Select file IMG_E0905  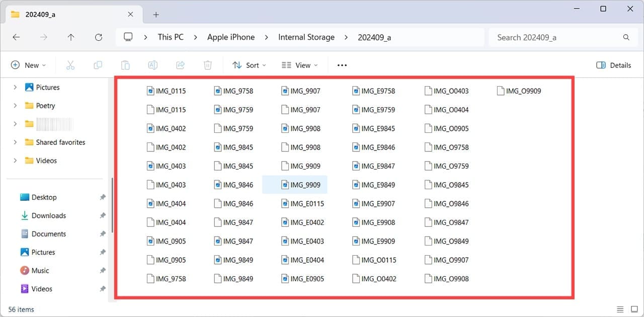tap(302, 279)
